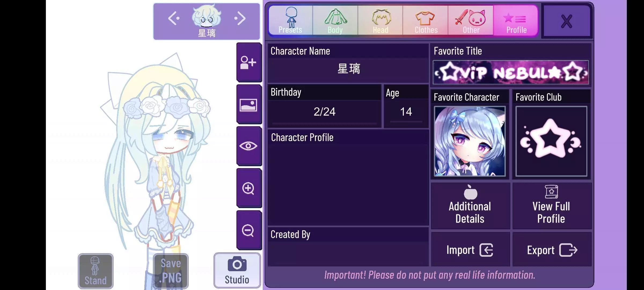The height and width of the screenshot is (290, 644).
Task: Click the Import button
Action: coord(470,250)
